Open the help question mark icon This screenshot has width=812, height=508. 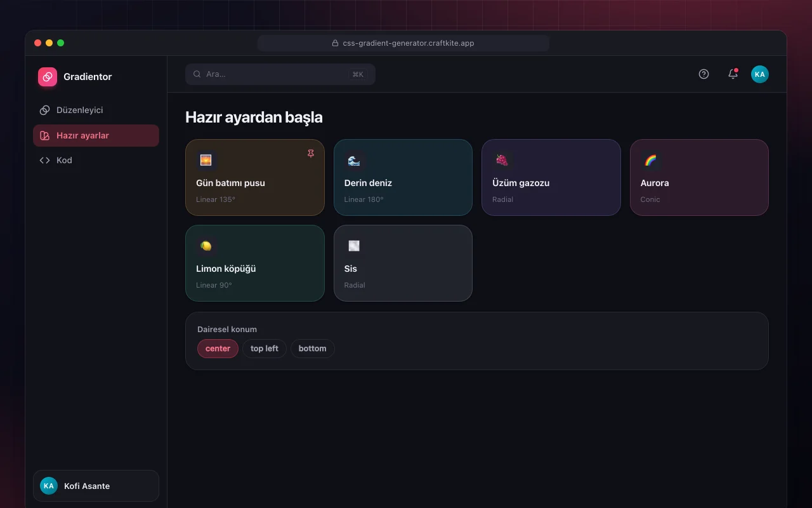pyautogui.click(x=704, y=74)
